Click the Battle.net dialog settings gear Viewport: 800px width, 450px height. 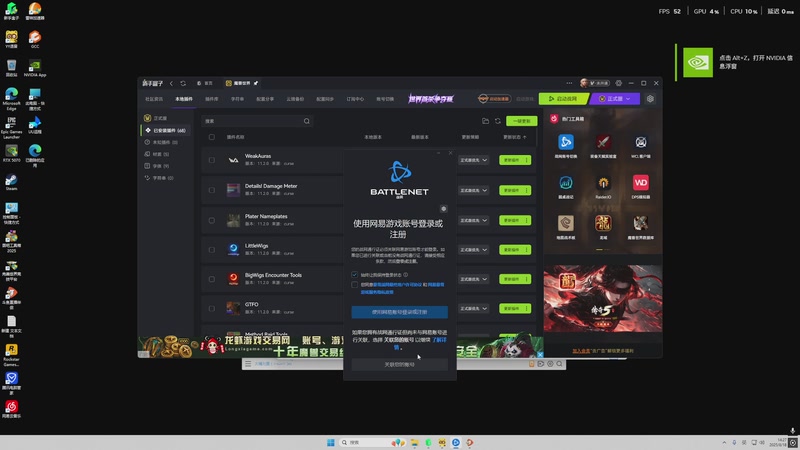click(x=443, y=209)
